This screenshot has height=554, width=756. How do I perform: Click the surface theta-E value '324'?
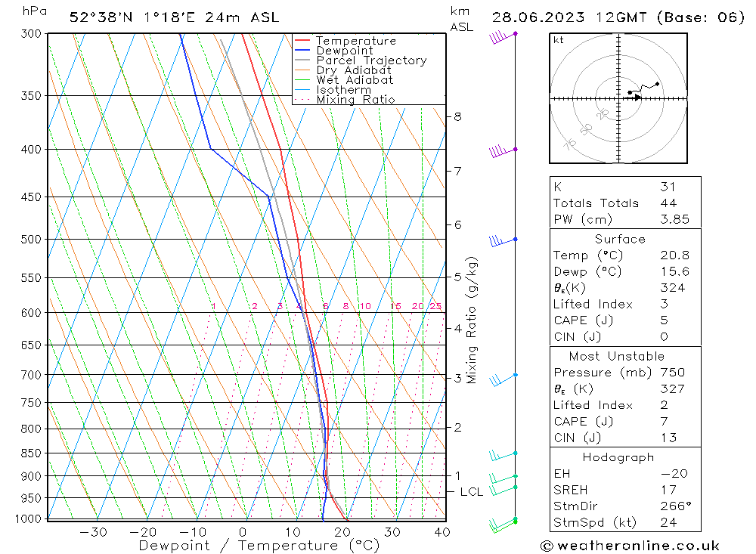[673, 288]
